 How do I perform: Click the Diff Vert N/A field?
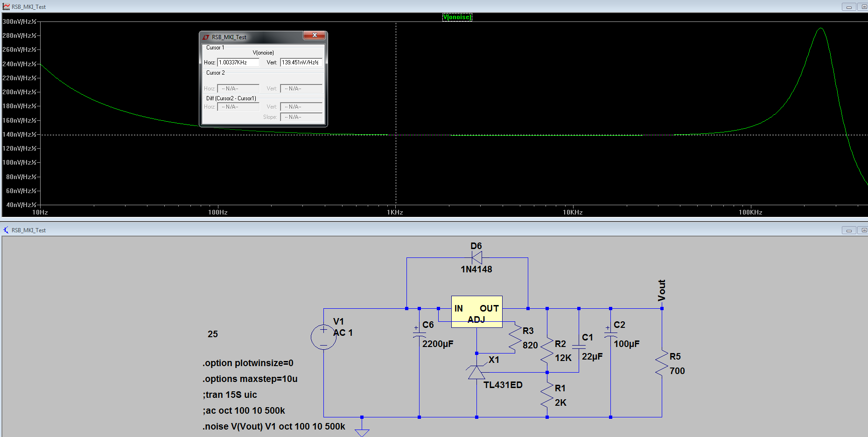click(x=301, y=107)
